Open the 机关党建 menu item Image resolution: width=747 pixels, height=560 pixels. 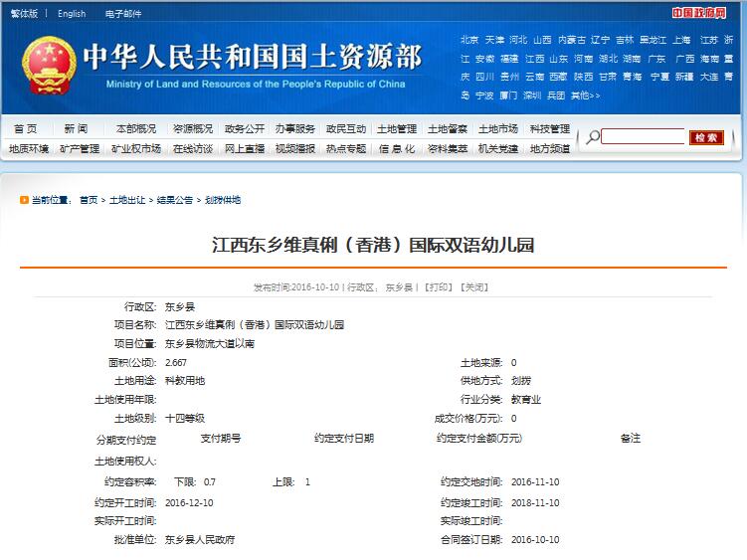tap(498, 148)
